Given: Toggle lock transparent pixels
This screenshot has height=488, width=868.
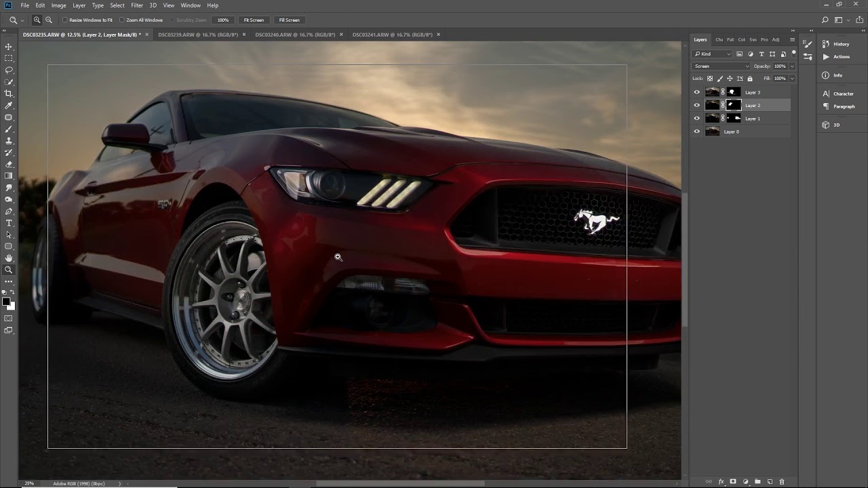Looking at the screenshot, I should click(x=710, y=79).
